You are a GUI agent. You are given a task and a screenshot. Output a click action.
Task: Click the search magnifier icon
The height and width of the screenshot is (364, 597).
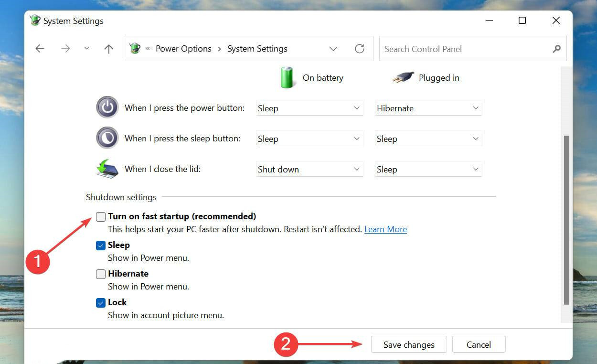(x=556, y=49)
